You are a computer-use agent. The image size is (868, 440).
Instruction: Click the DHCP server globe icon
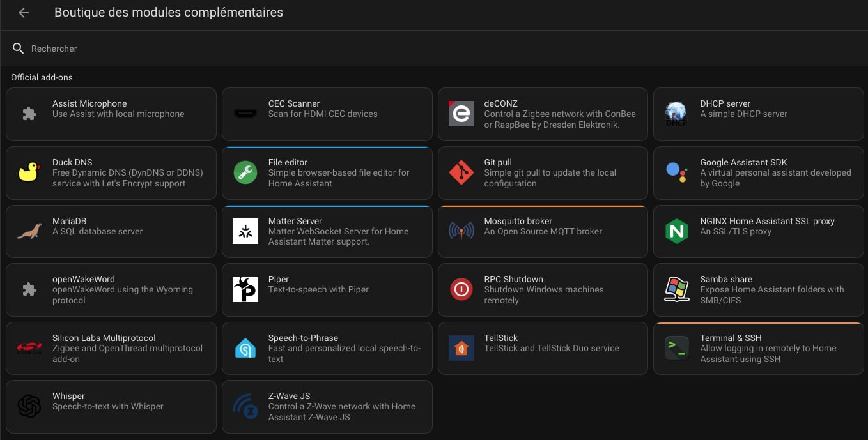coord(677,114)
